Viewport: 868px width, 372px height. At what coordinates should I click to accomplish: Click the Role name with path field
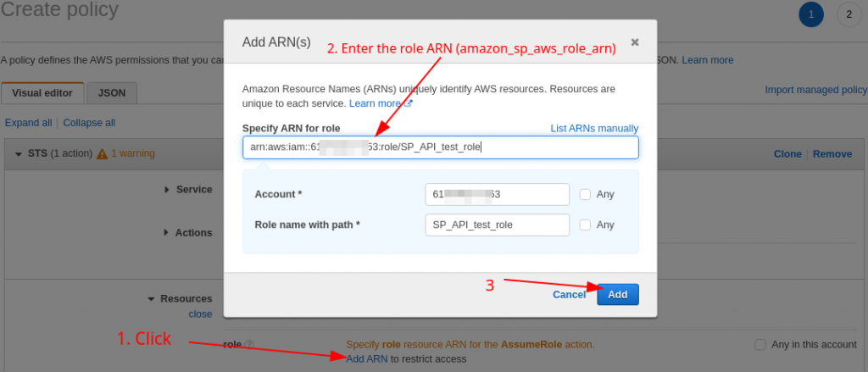[x=497, y=225]
